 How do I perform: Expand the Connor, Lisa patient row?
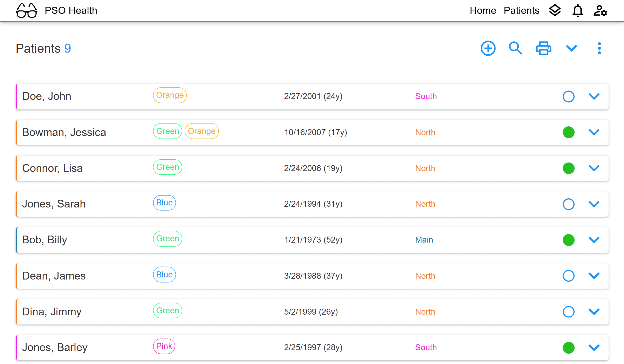point(594,168)
